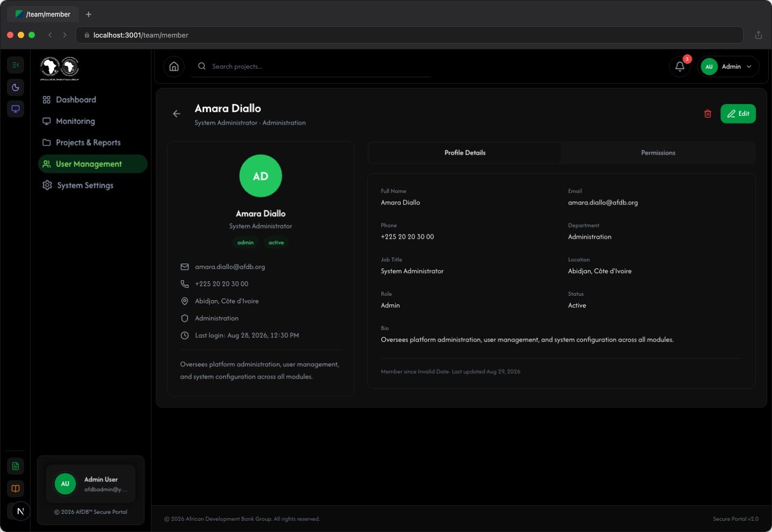Go to Monitoring in the sidebar

(x=92, y=121)
